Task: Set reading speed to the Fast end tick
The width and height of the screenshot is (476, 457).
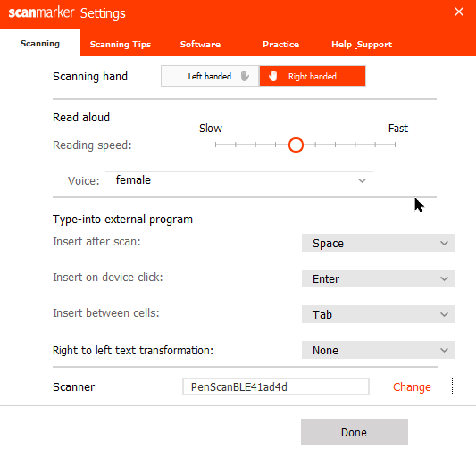Action: (395, 145)
